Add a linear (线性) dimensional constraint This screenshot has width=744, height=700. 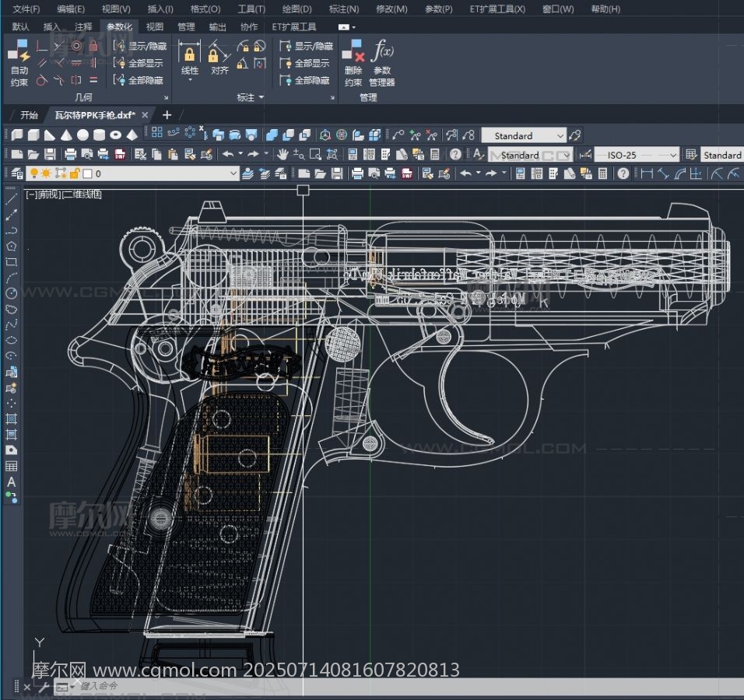point(189,51)
